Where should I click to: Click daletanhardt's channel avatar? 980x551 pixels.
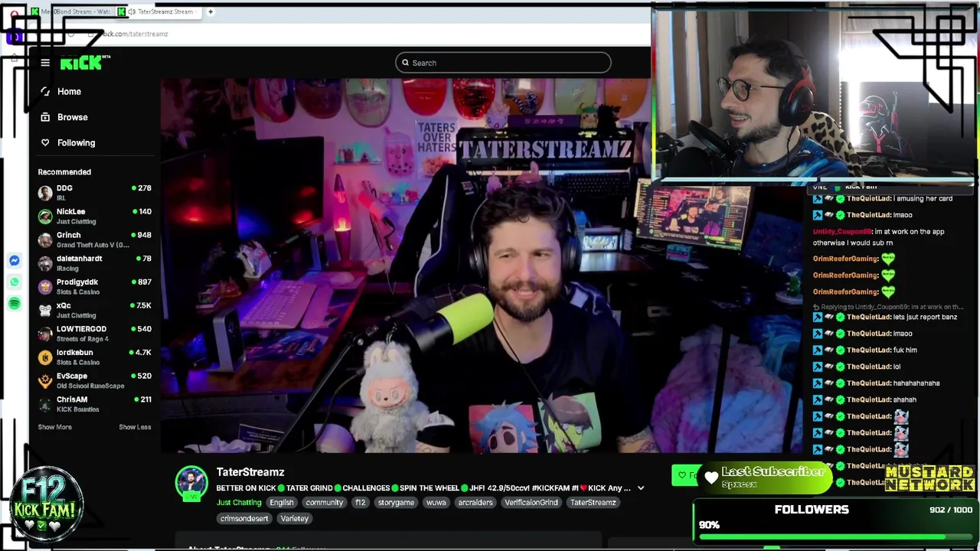45,263
